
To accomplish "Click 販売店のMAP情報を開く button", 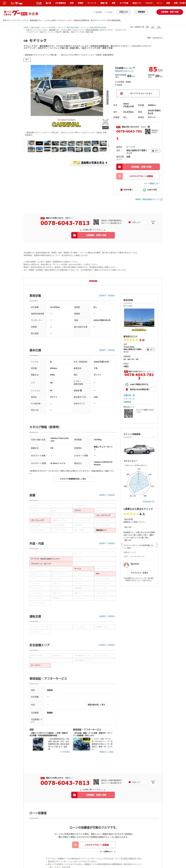I will [139, 390].
